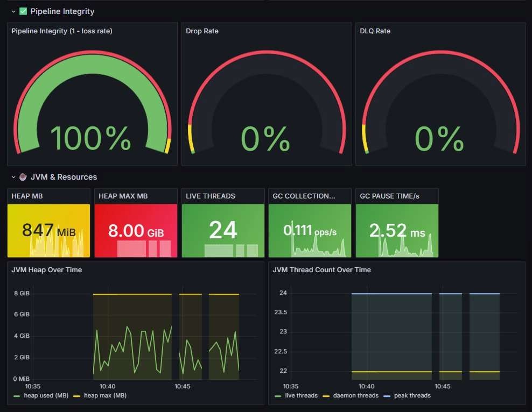The image size is (532, 412).
Task: Open the JVM Thread Count Over Time panel title
Action: [x=321, y=269]
